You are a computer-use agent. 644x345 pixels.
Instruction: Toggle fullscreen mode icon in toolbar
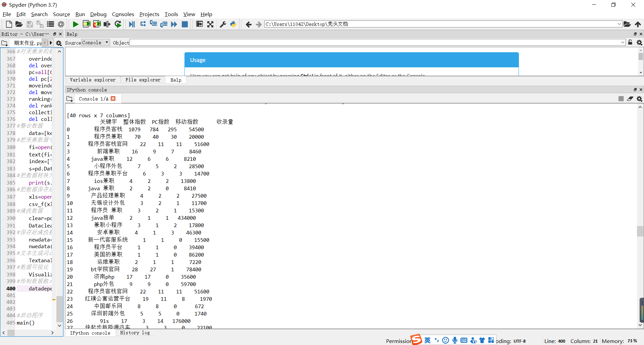tap(210, 24)
